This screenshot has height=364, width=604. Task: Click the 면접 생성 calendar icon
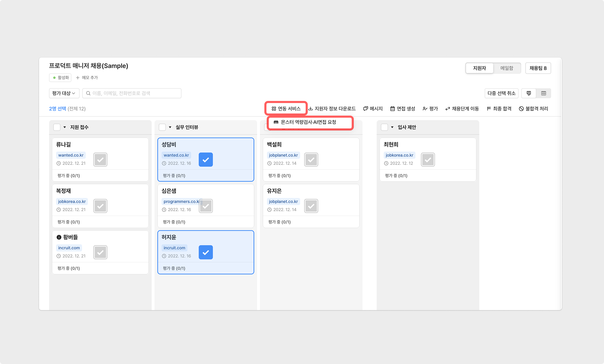[392, 109]
